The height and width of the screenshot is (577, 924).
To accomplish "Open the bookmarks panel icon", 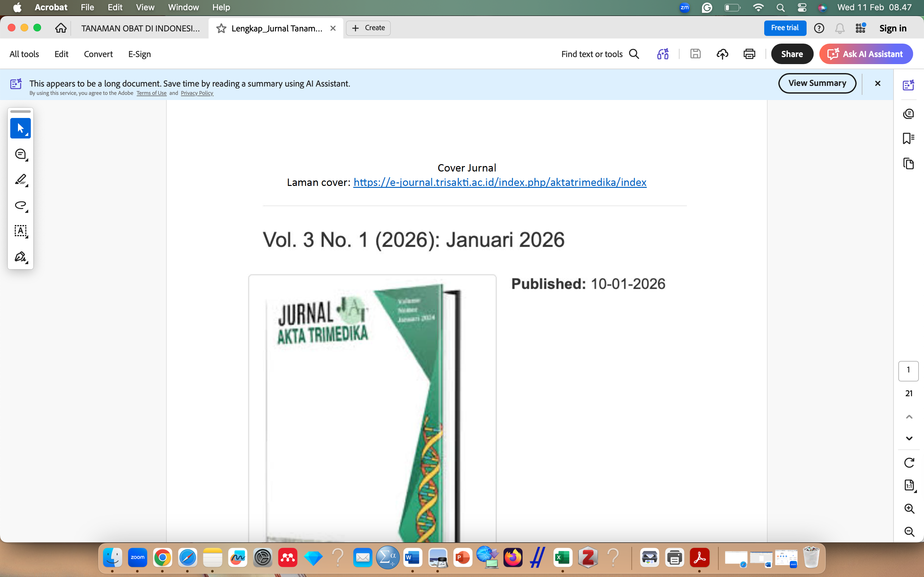I will 908,138.
